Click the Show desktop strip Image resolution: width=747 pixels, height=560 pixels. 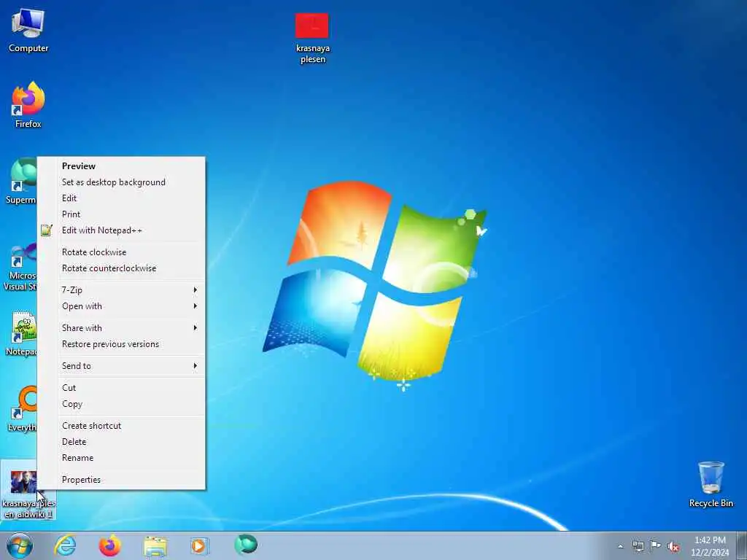click(x=742, y=545)
